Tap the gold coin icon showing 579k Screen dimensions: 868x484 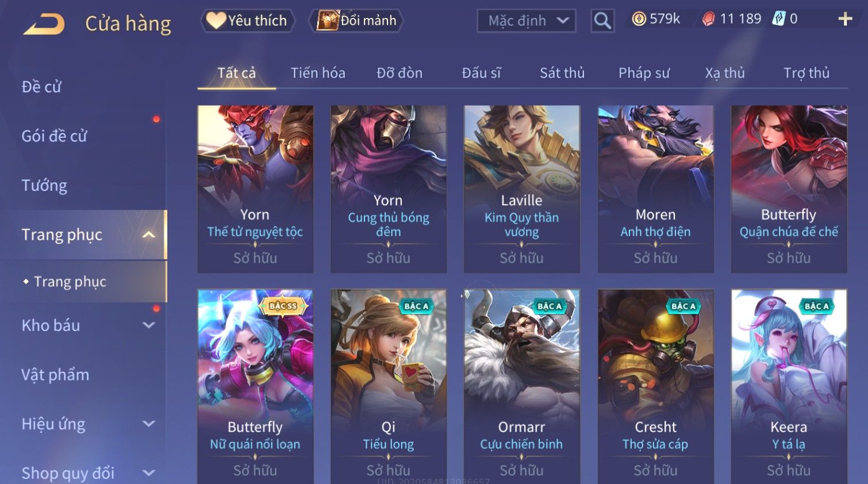pos(639,19)
